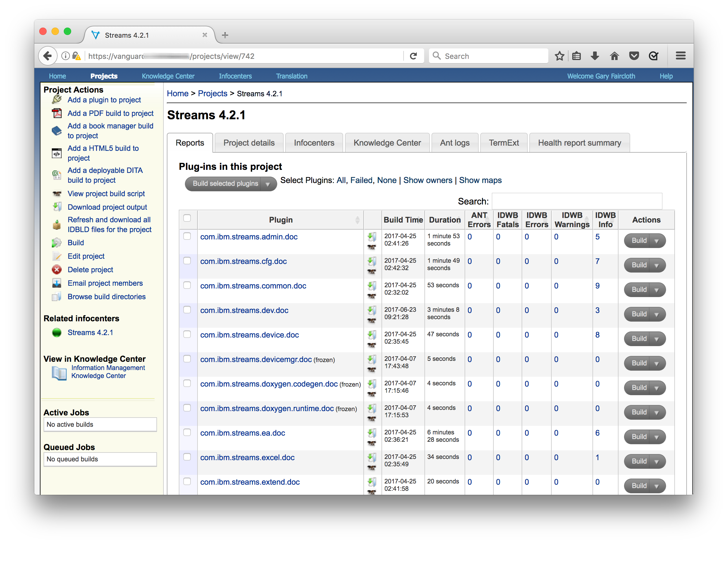Check the com.ibm.streams.dev.doc checkbox
728x569 pixels.
pos(187,310)
